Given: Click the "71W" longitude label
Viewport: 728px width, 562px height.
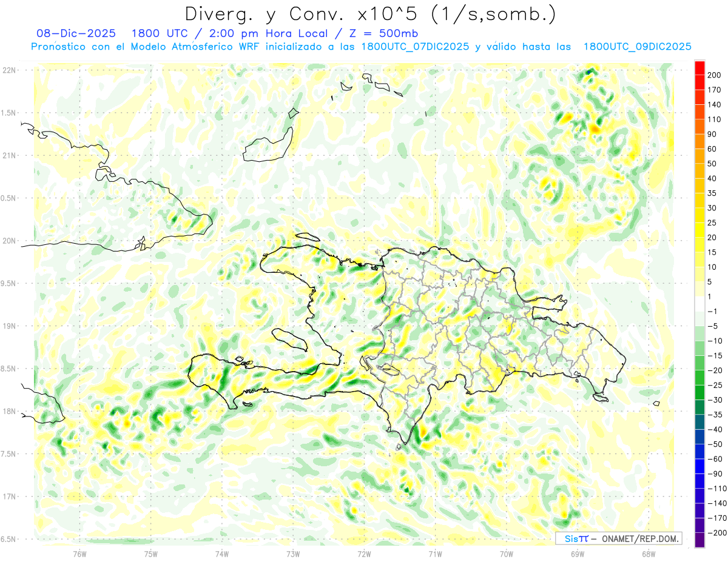Looking at the screenshot, I should [x=435, y=554].
